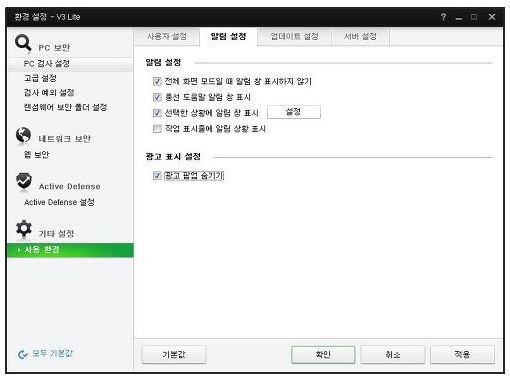Open the 서버 설정 tab
Viewport: 510px width, 379px height.
(360, 36)
